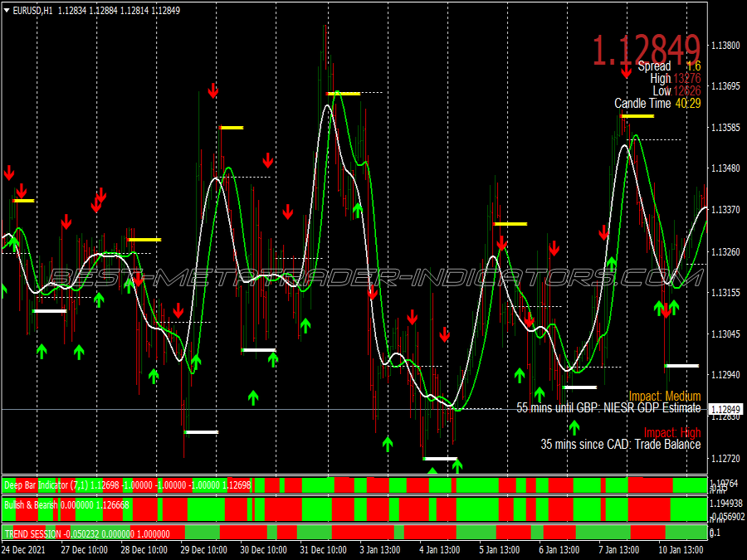The width and height of the screenshot is (747, 560).
Task: Click the 24 Dec 2021 date label
Action: pos(24,549)
